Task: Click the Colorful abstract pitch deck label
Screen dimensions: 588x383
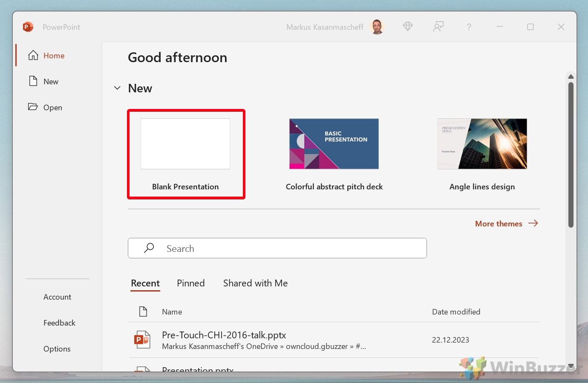Action: tap(334, 187)
